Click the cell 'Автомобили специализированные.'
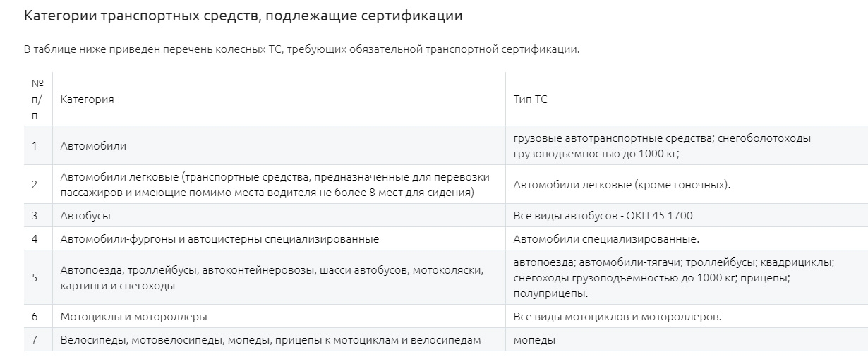Viewport: 868px width, 364px height. [687, 239]
